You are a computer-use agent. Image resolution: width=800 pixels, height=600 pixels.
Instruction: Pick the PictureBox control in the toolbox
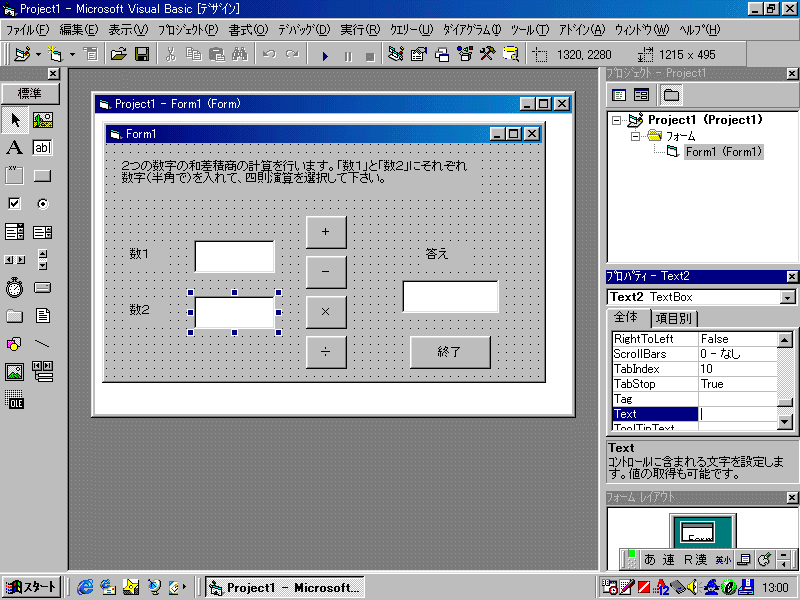click(43, 120)
